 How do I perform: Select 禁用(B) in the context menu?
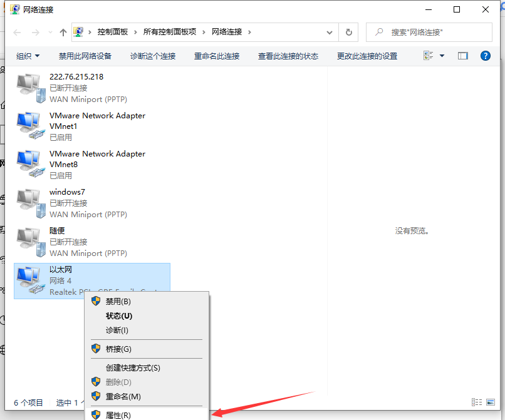(x=118, y=301)
